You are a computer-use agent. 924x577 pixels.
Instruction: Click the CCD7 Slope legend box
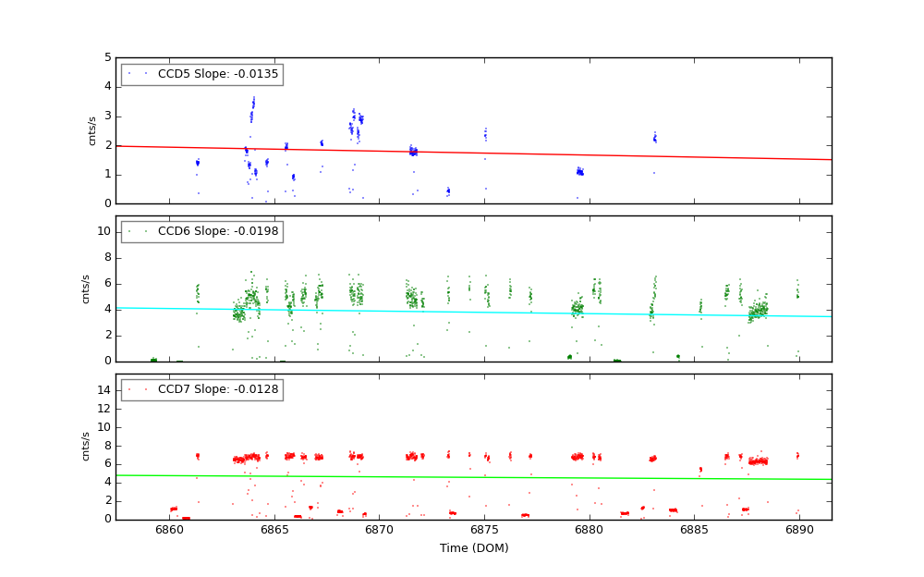(x=201, y=390)
